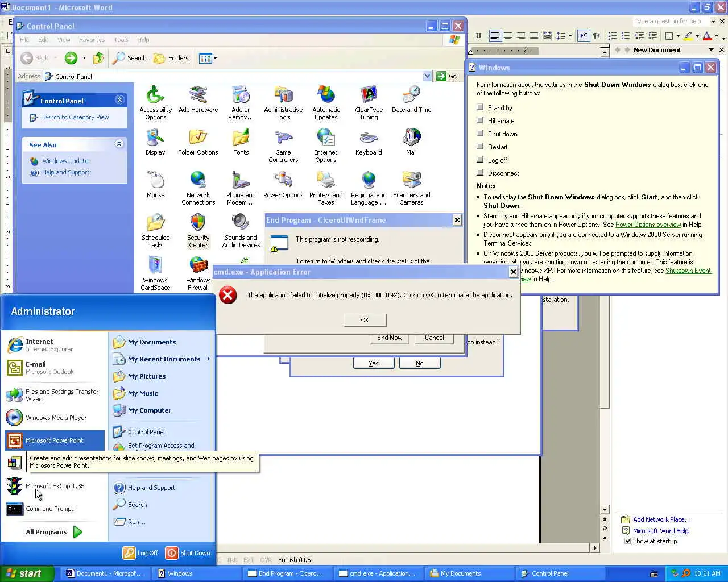The width and height of the screenshot is (728, 582).
Task: Open Scanners and Cameras icon
Action: (411, 188)
